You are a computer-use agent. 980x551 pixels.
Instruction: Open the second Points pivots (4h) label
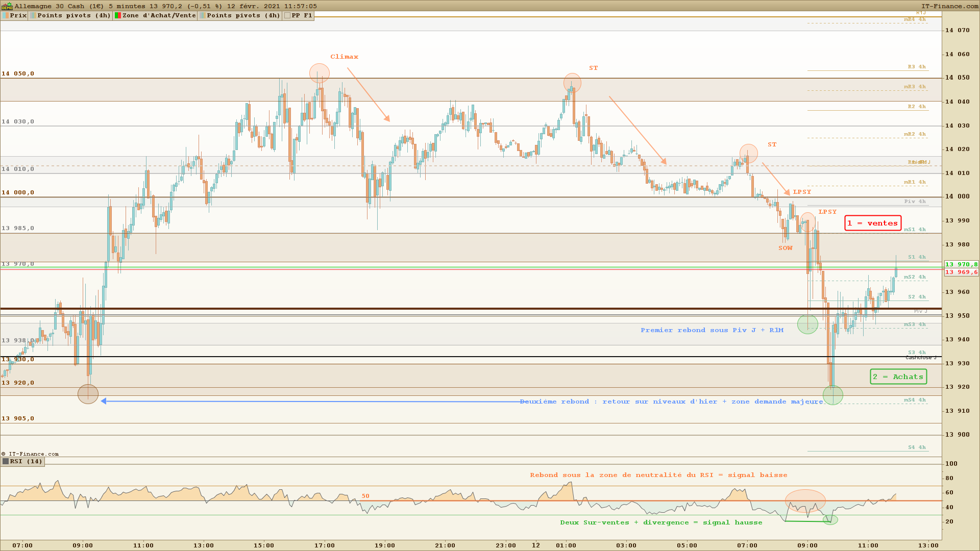(x=243, y=15)
